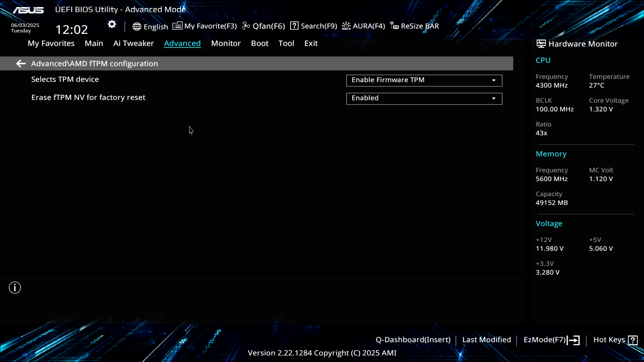Open the Boot tab
The image size is (644, 362).
tap(260, 43)
